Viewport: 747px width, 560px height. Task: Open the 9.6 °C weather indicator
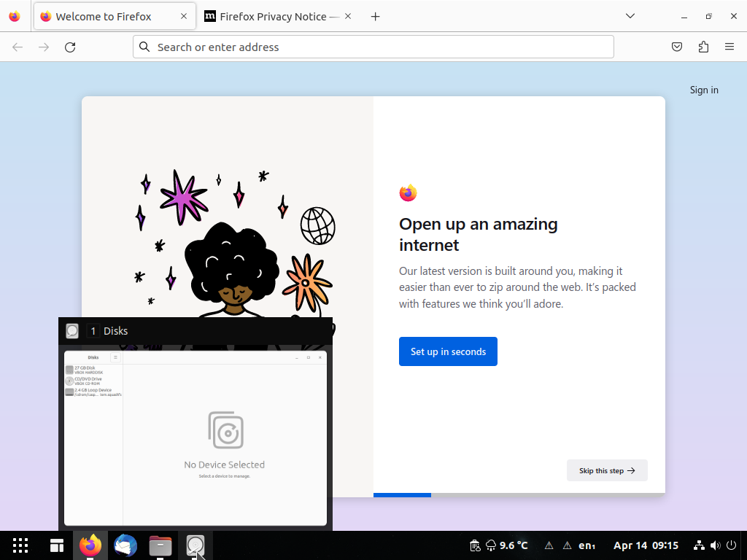pos(506,545)
